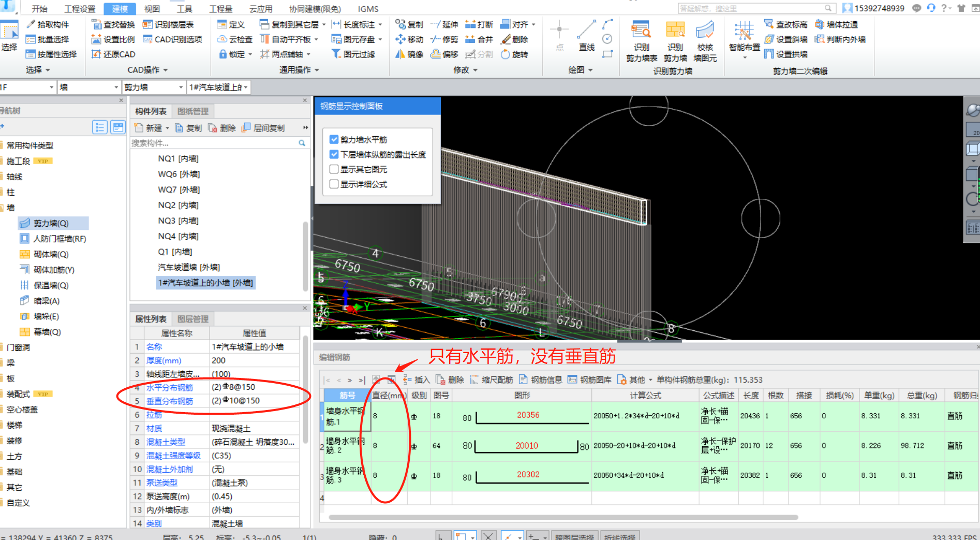Click 水平分布钢筋 property value cell
980x540 pixels.
pos(255,387)
